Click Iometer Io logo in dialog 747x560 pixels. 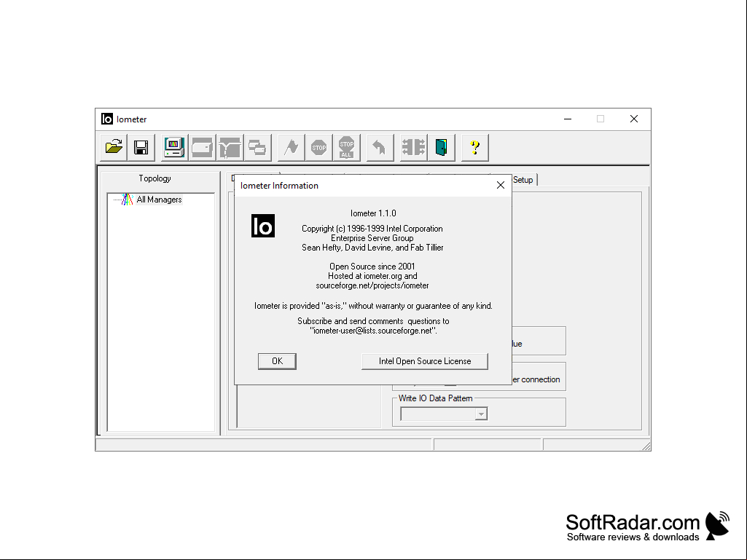coord(263,226)
